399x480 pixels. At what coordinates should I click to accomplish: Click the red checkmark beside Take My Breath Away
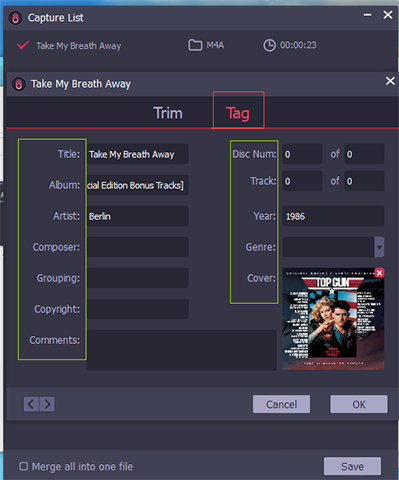click(x=23, y=45)
